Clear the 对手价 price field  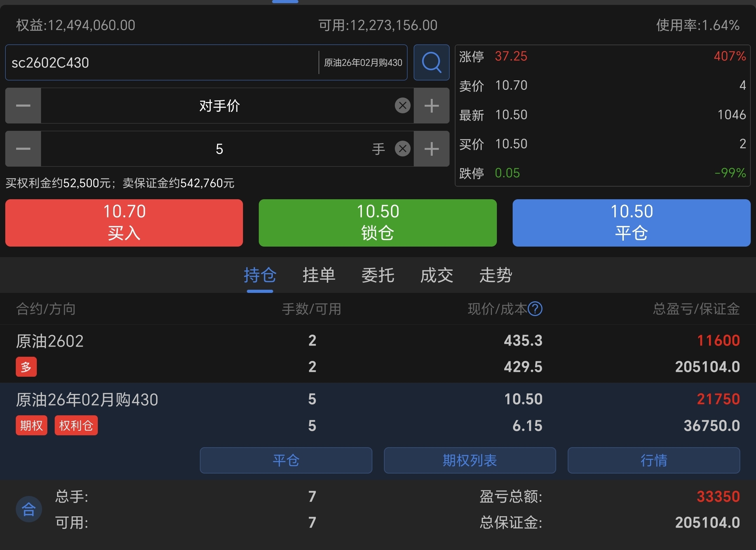pos(403,106)
